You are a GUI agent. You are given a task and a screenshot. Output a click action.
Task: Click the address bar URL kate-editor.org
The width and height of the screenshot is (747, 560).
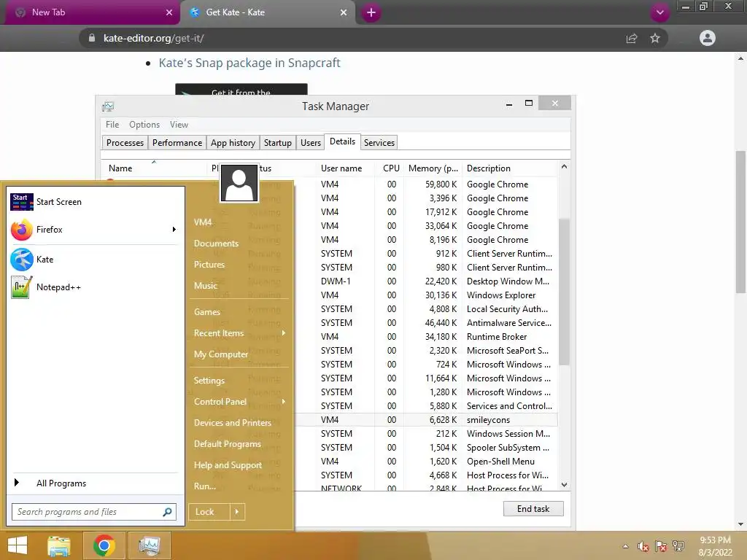[x=153, y=39]
